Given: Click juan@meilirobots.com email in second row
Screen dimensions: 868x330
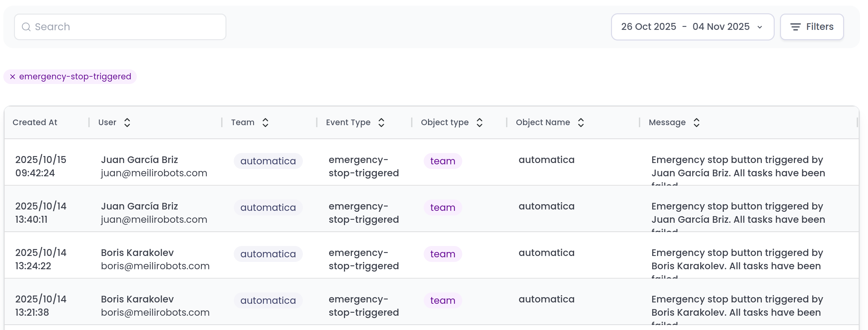Looking at the screenshot, I should (154, 219).
